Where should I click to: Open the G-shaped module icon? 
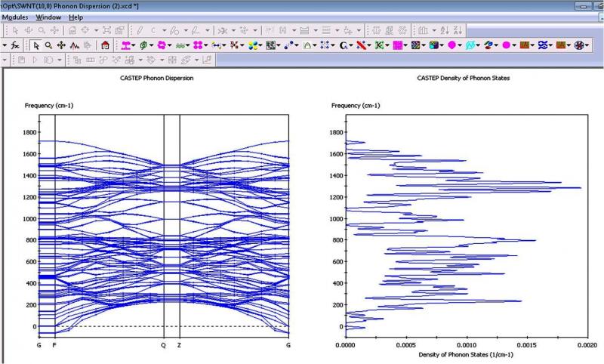[x=344, y=45]
